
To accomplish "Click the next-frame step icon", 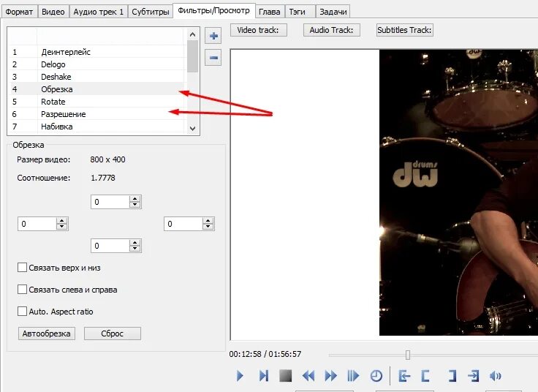I will (263, 376).
